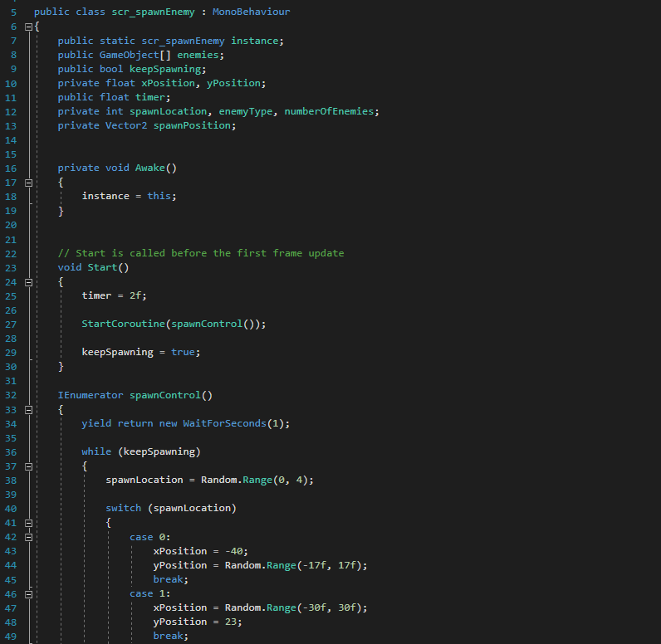Click the numberOfEnemies variable declaration
661x644 pixels.
(x=331, y=111)
